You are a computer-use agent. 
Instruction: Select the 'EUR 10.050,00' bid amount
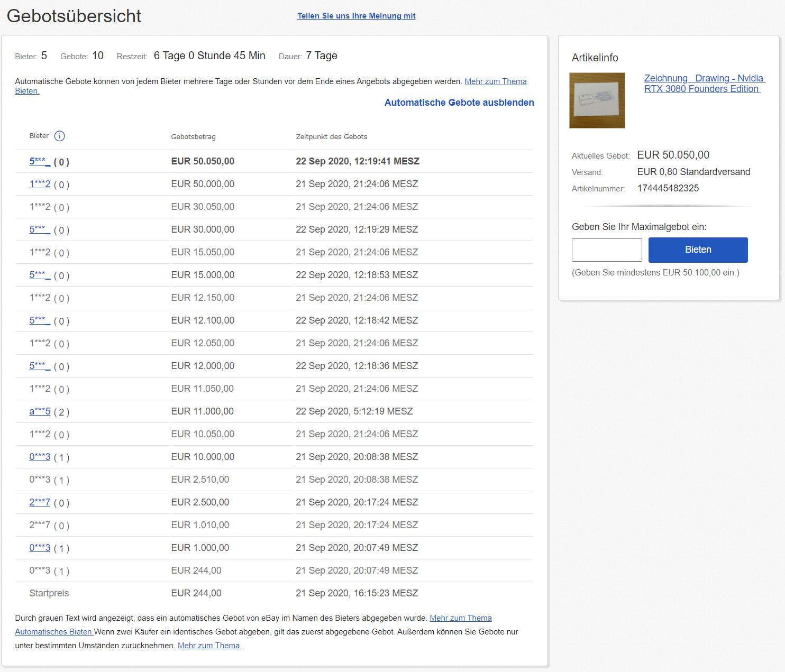(x=203, y=434)
